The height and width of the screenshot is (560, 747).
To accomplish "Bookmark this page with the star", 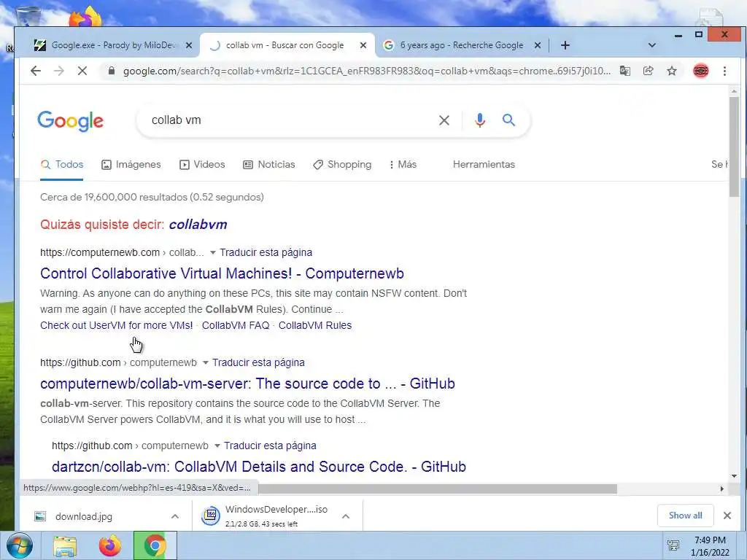I will pos(672,71).
